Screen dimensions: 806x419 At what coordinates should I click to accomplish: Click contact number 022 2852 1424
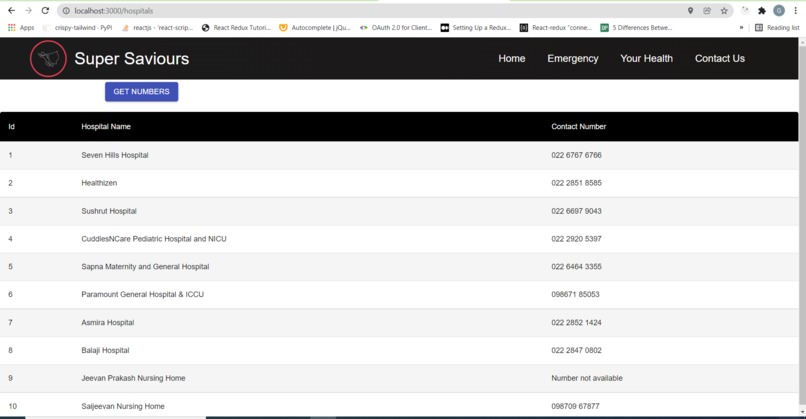[x=576, y=323]
